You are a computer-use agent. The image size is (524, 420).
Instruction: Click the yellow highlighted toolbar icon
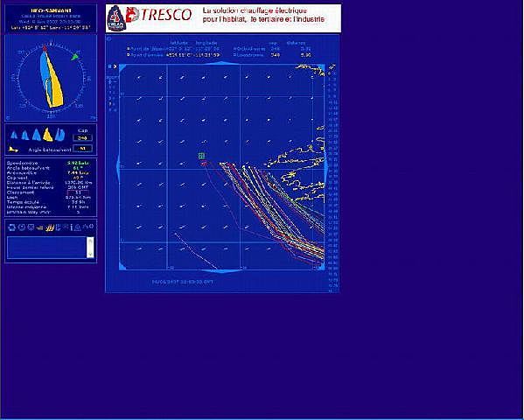[x=50, y=227]
